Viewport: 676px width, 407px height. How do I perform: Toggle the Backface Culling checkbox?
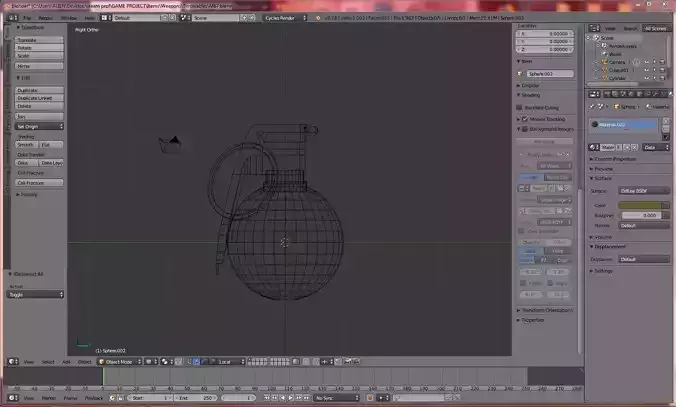(x=519, y=107)
